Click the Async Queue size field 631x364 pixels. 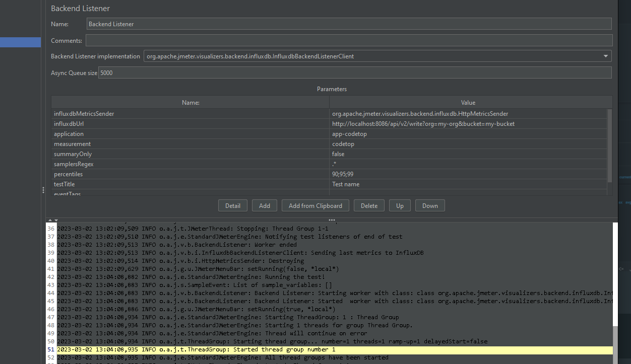355,72
